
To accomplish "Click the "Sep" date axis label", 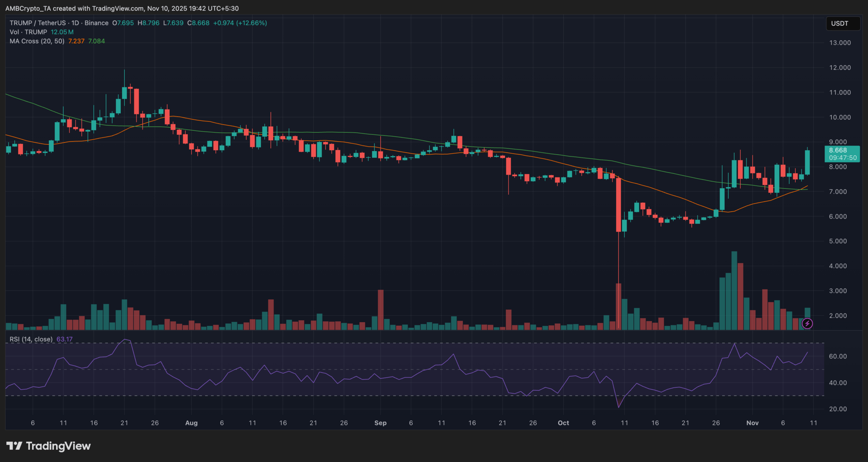I will pos(381,423).
